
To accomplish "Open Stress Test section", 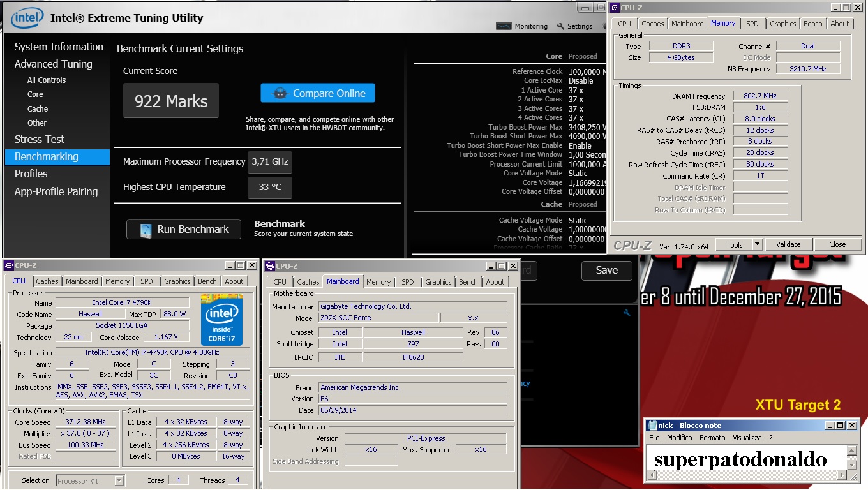I will point(40,139).
